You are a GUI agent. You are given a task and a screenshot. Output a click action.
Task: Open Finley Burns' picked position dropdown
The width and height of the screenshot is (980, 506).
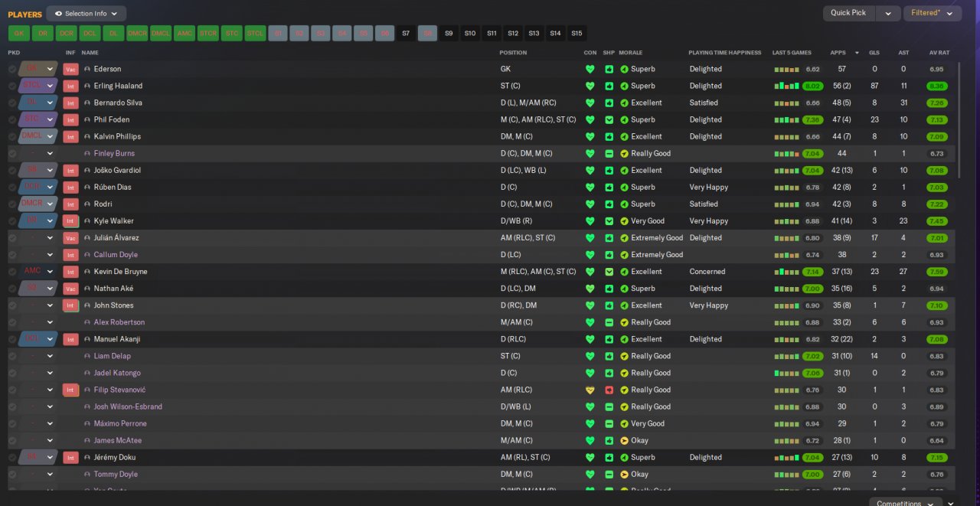(38, 153)
